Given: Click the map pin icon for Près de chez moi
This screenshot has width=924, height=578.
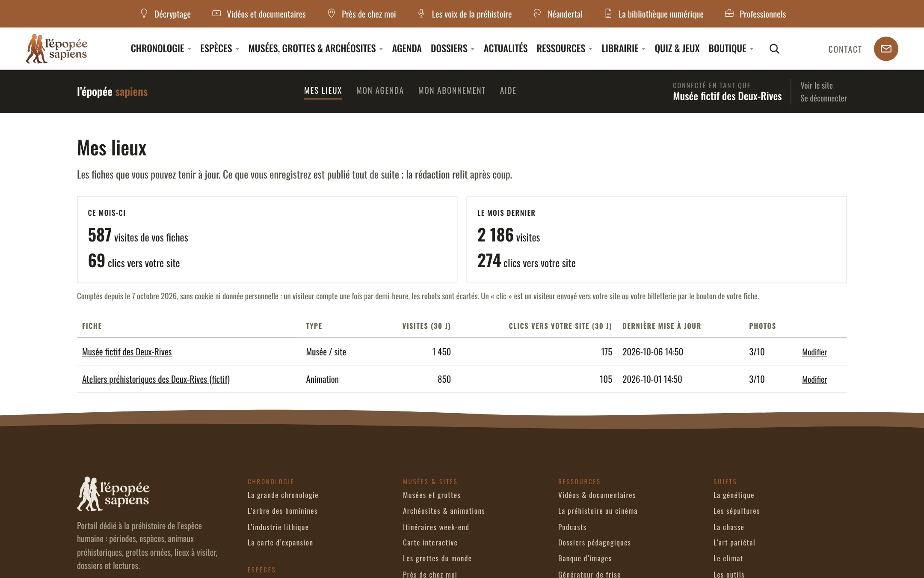Looking at the screenshot, I should [x=331, y=14].
